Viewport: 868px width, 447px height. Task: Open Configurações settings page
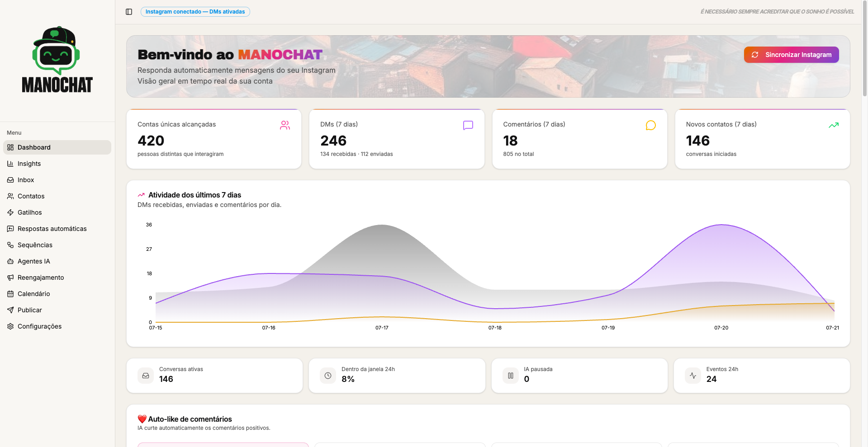click(57, 326)
